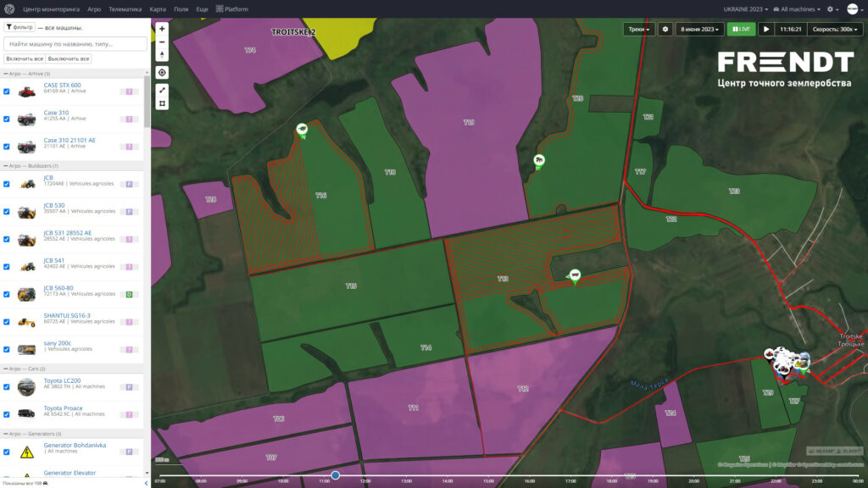This screenshot has height=488, width=868.
Task: Click the timeline playhead handle
Action: click(335, 475)
